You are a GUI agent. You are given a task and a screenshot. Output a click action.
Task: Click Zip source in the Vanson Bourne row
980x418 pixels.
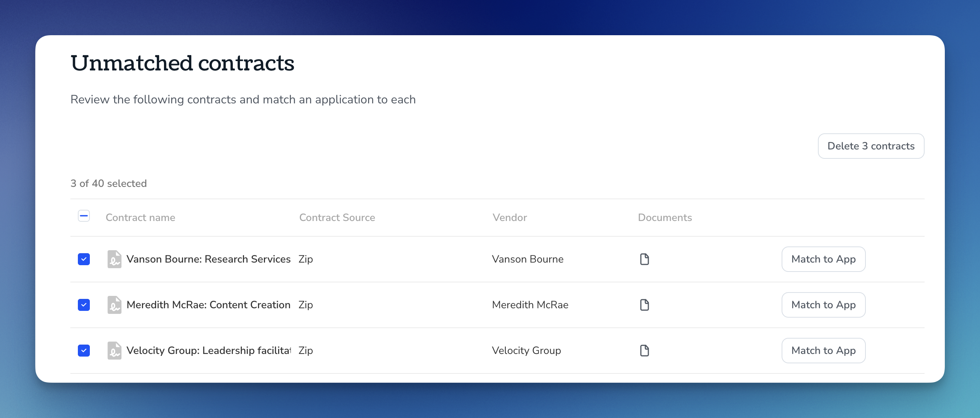point(305,259)
